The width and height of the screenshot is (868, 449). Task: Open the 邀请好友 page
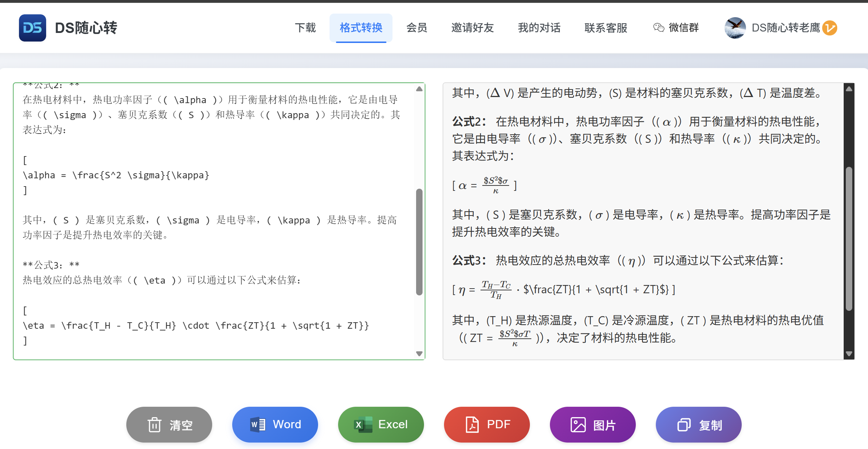pyautogui.click(x=472, y=28)
